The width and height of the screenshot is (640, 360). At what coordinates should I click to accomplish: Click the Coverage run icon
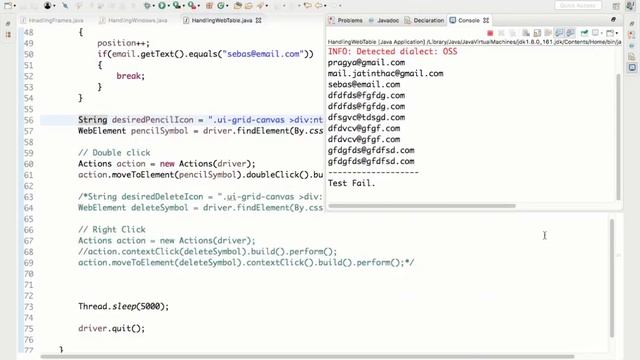(x=177, y=6)
